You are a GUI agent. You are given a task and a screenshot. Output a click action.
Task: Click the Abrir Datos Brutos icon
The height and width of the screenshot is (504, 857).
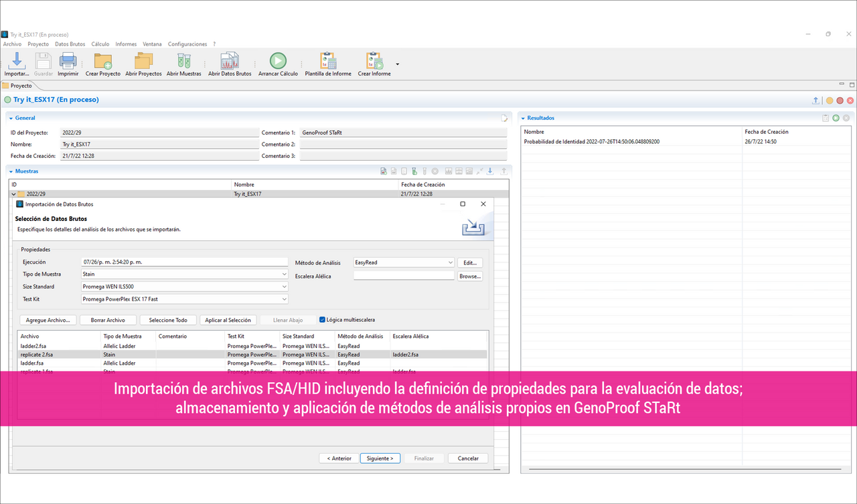tap(230, 60)
